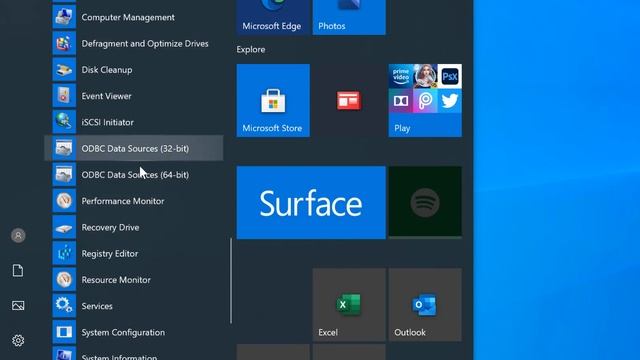Image resolution: width=640 pixels, height=360 pixels.
Task: Click the System Configuration icon
Action: 64,332
